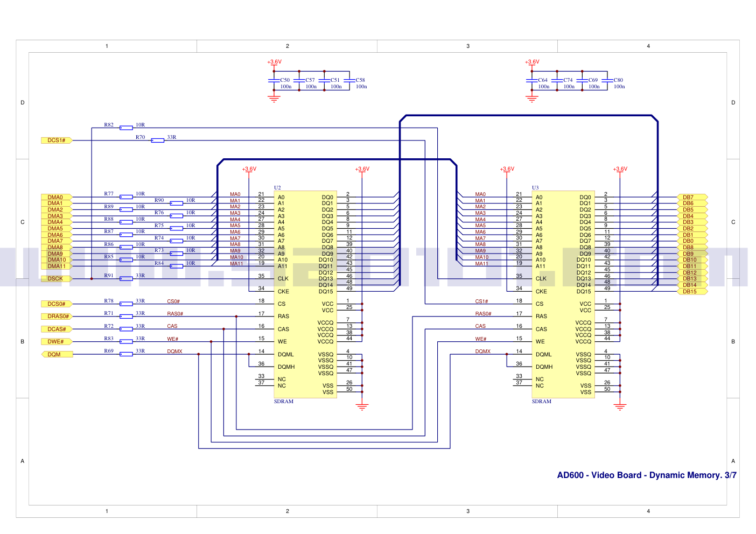
Task: Select resistor R83 designator
Action: pyautogui.click(x=109, y=339)
